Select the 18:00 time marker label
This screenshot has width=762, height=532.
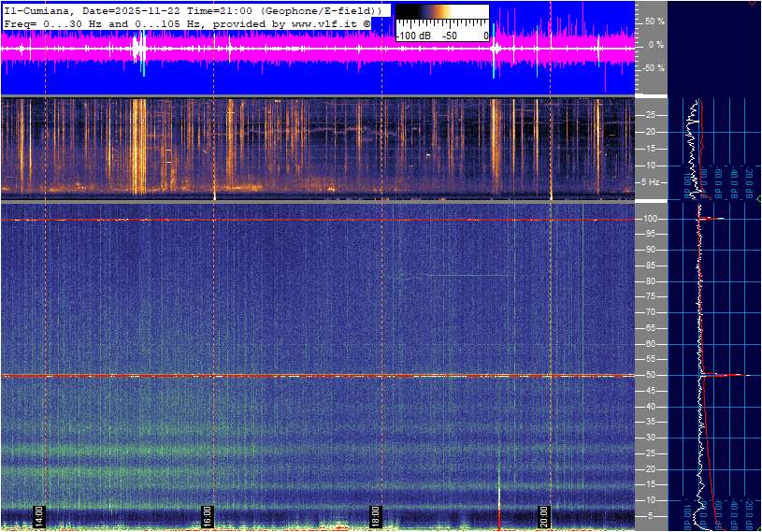click(x=376, y=517)
